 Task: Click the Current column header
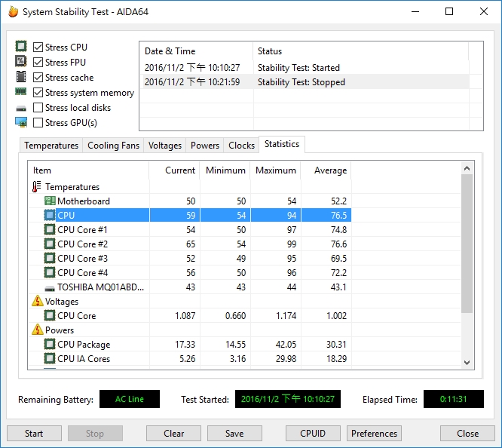pos(174,170)
